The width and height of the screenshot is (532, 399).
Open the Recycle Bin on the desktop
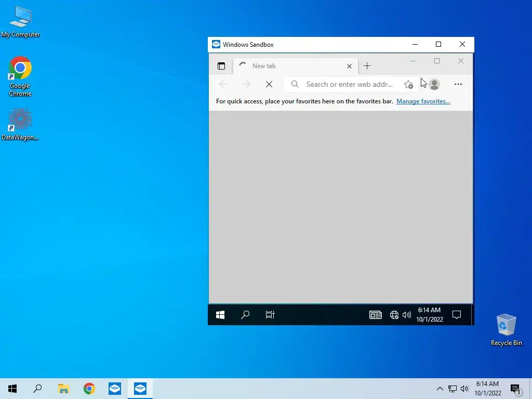coord(506,330)
